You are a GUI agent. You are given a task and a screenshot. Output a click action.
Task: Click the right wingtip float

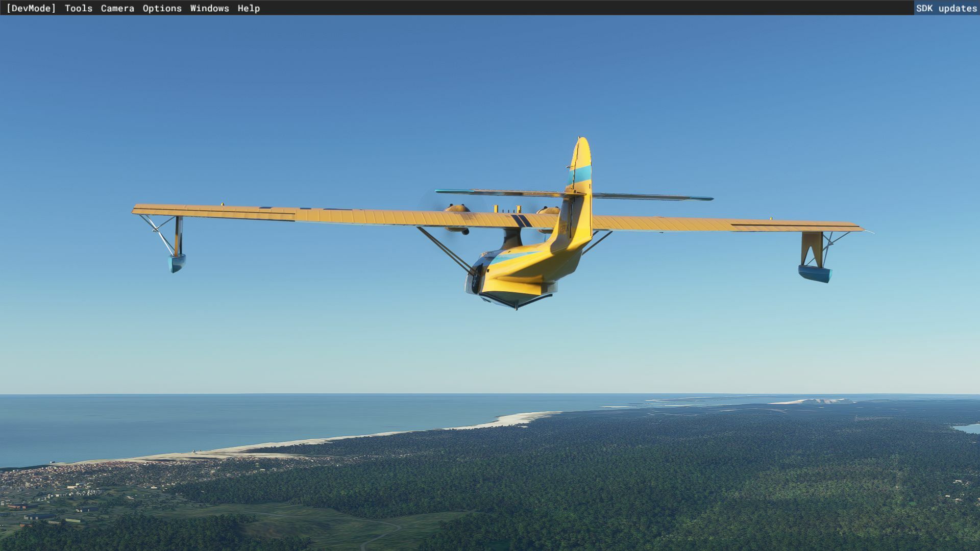(x=815, y=273)
